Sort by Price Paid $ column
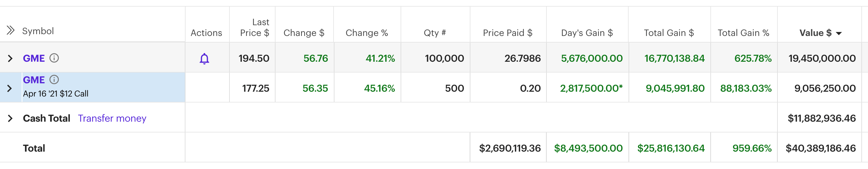 pyautogui.click(x=507, y=33)
